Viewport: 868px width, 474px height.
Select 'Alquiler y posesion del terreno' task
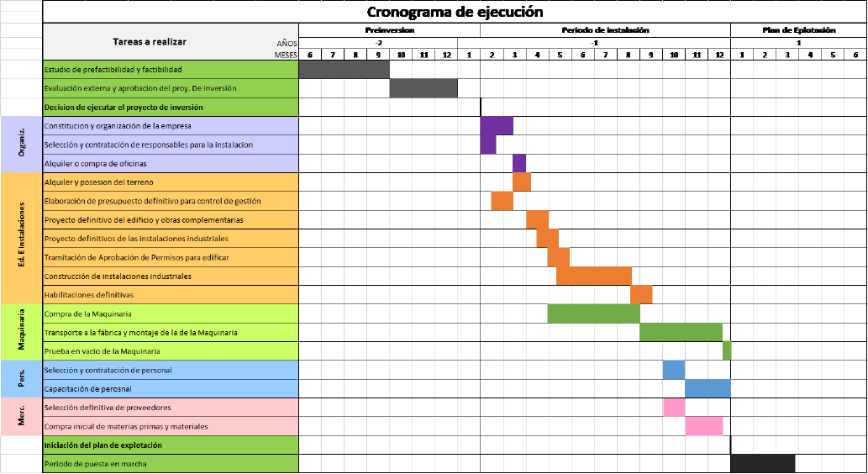pyautogui.click(x=171, y=182)
